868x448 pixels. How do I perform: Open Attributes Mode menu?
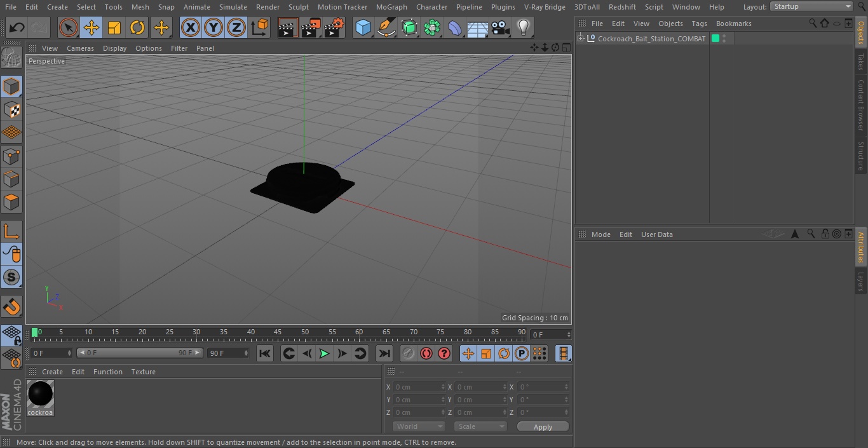tap(600, 234)
